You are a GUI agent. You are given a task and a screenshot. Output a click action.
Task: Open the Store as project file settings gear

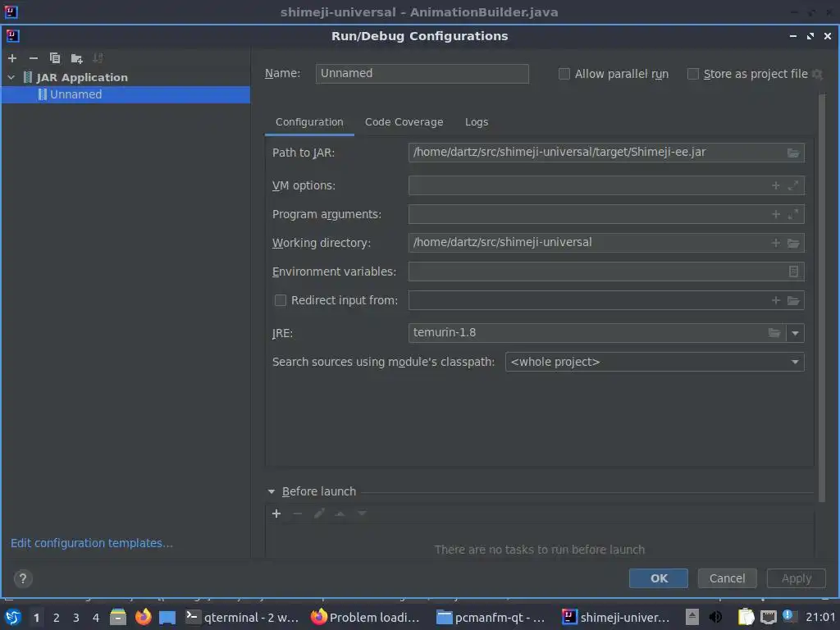(817, 74)
